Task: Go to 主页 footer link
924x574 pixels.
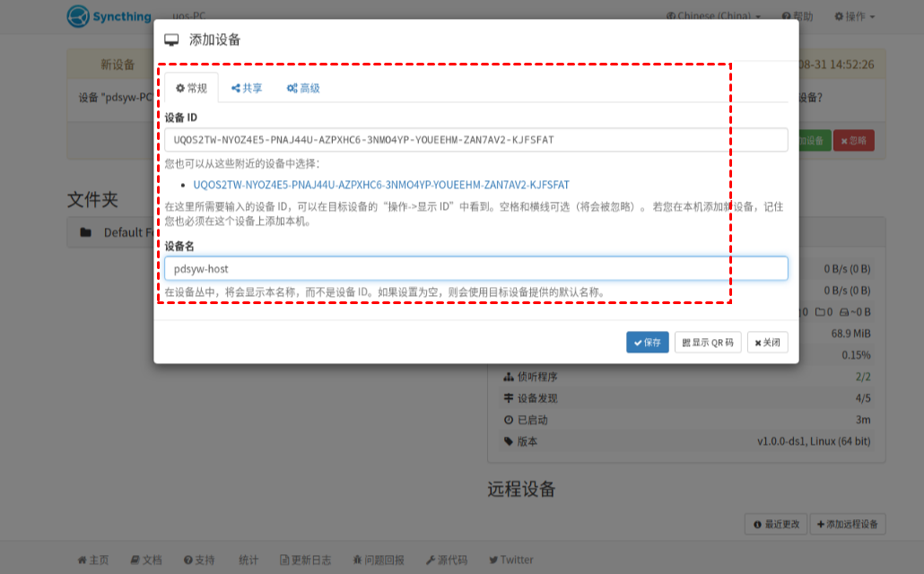Action: coord(93,560)
